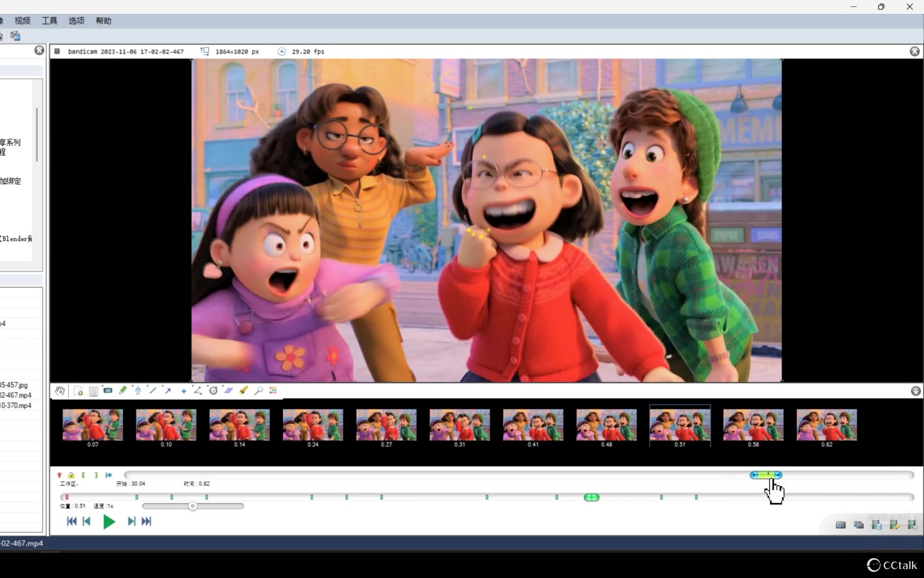Viewport: 924px width, 578px height.
Task: Select the magnifier tool
Action: [258, 391]
